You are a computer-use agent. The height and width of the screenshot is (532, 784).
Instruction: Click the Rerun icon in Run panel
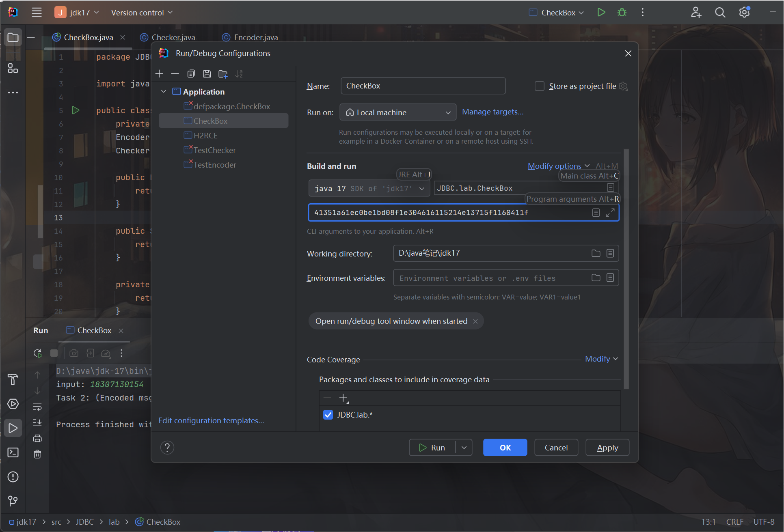pyautogui.click(x=38, y=353)
